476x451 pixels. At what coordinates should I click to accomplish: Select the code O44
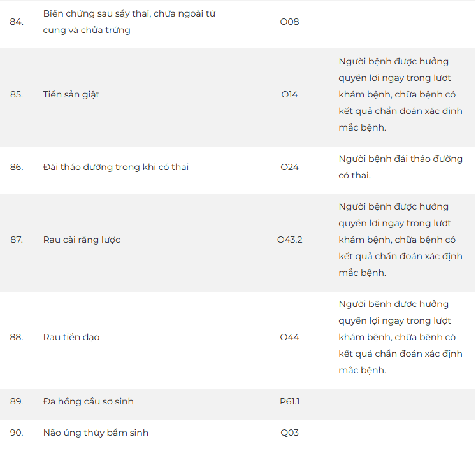289,337
